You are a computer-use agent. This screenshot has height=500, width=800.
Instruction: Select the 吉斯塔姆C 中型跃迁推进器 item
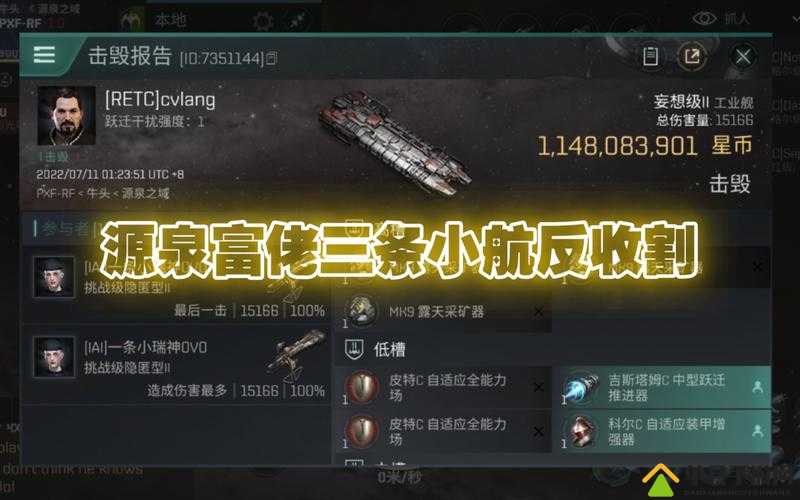pyautogui.click(x=665, y=387)
